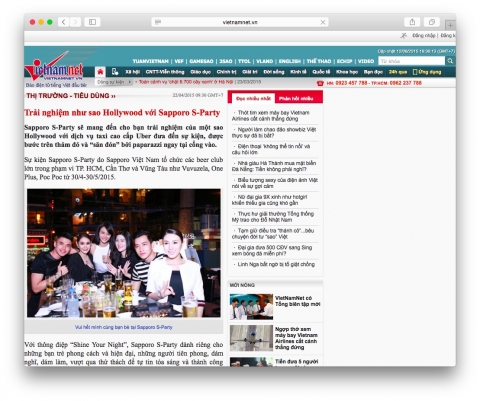Viewport: 480px width, 401px height.
Task: Open the VietnamNet home icon
Action: (100, 72)
